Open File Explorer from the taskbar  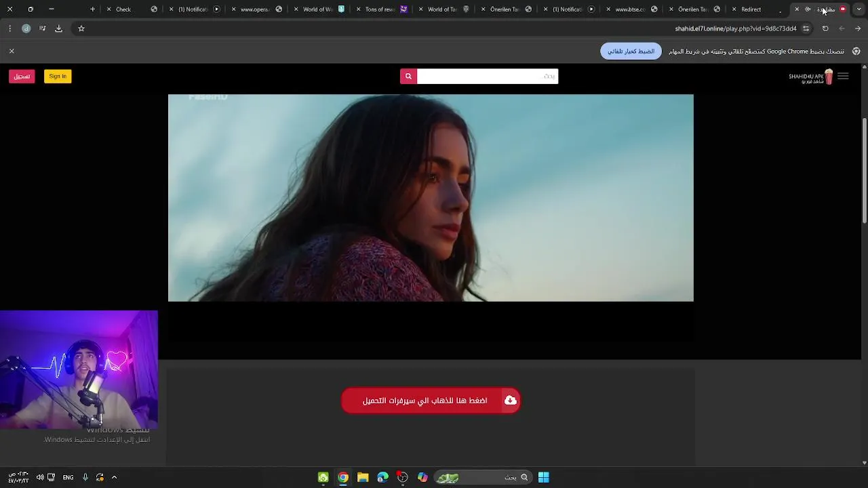tap(363, 477)
